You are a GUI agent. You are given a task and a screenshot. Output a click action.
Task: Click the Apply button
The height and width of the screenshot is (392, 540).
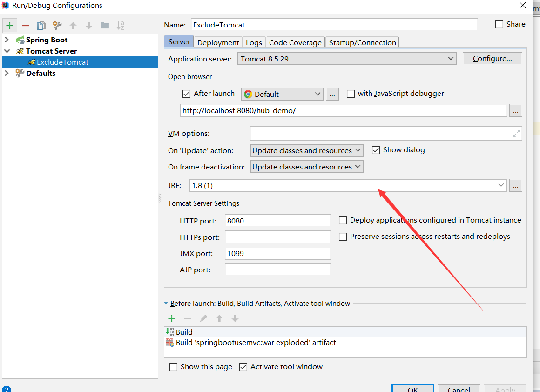click(505, 389)
